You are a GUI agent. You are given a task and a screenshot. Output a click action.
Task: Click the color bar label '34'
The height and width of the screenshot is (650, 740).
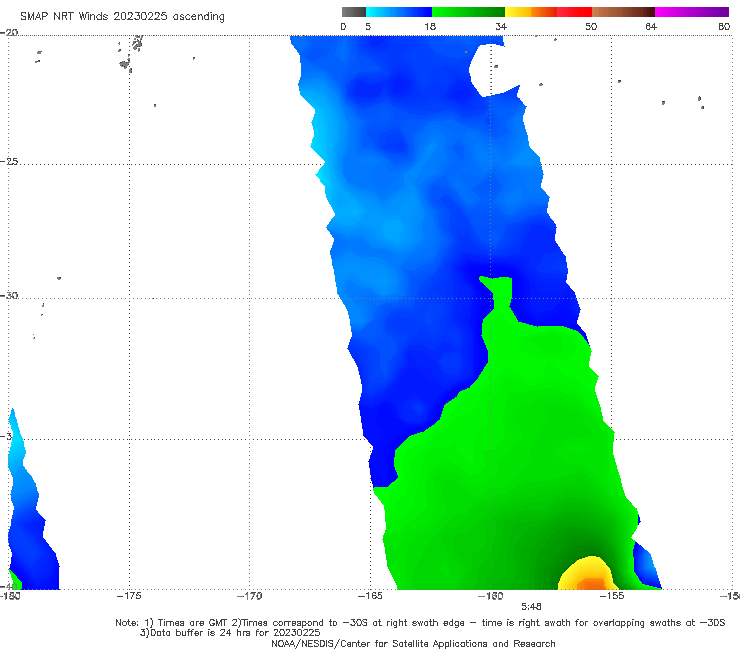(501, 26)
